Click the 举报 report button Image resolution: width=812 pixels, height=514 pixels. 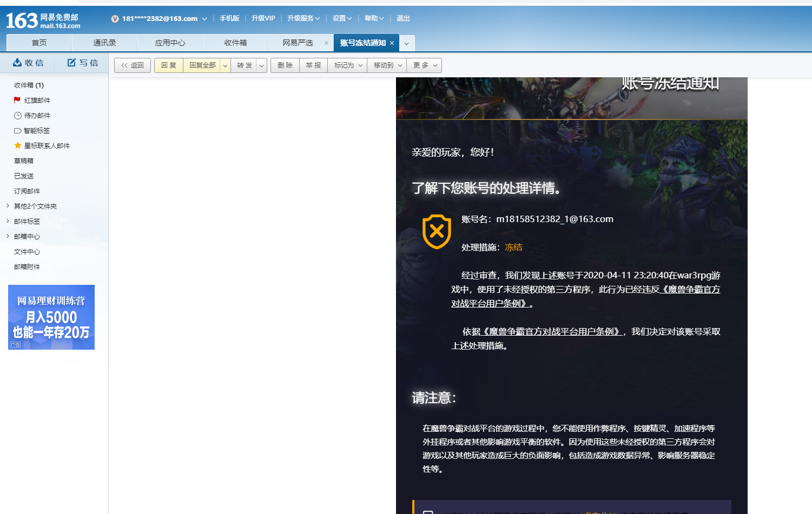pos(313,65)
